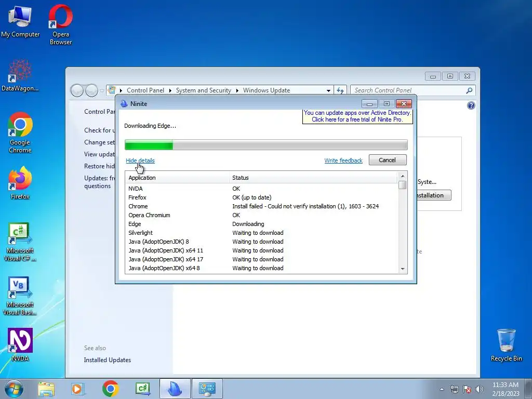Select Java (AdoptOpenJDK) x64 8 row

[262, 268]
